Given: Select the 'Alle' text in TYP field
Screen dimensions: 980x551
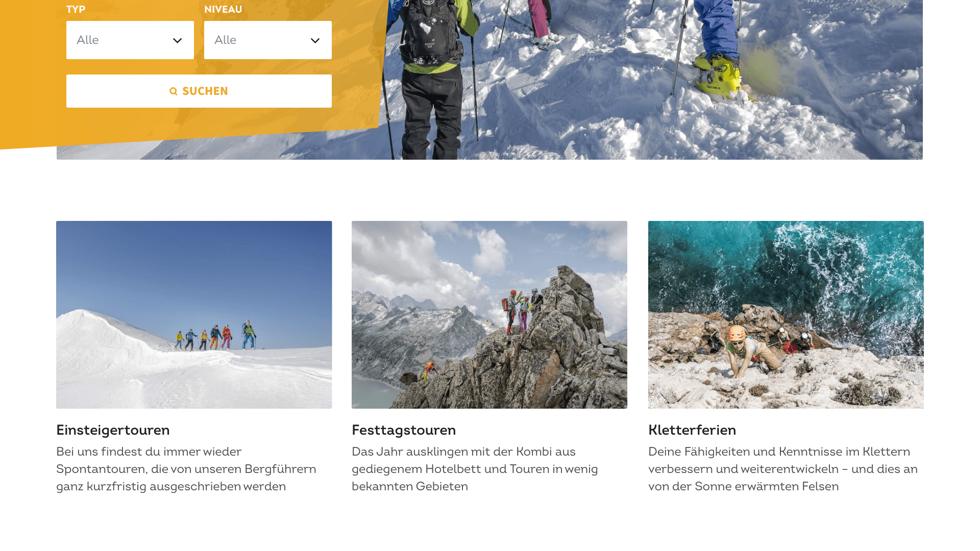Looking at the screenshot, I should coord(88,40).
